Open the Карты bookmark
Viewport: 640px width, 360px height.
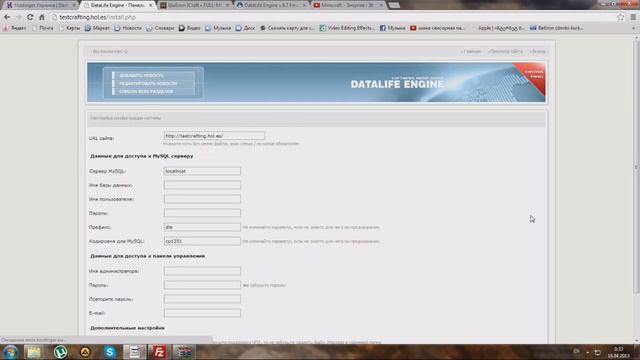click(x=69, y=28)
